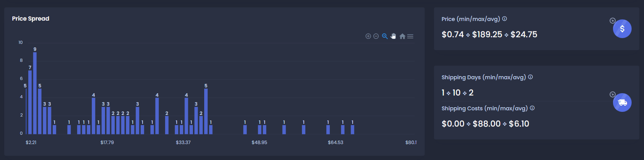The image size is (644, 160).
Task: Click the $48.95 x-axis label
Action: [260, 143]
